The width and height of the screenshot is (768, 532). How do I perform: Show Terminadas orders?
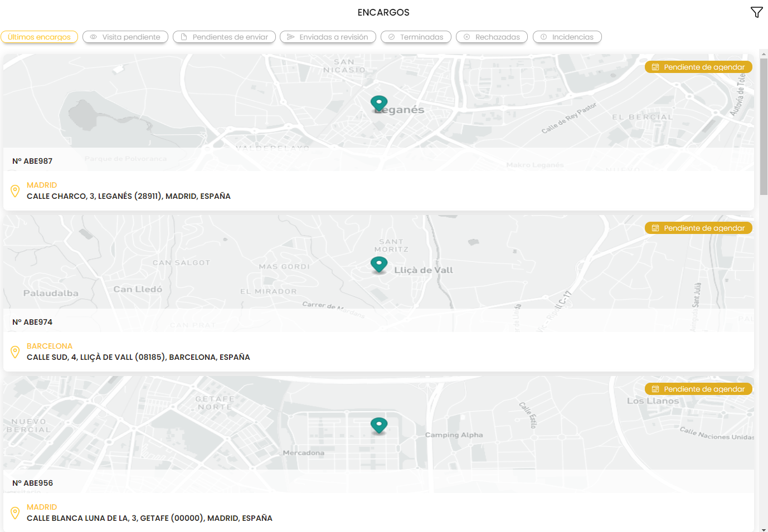click(416, 37)
